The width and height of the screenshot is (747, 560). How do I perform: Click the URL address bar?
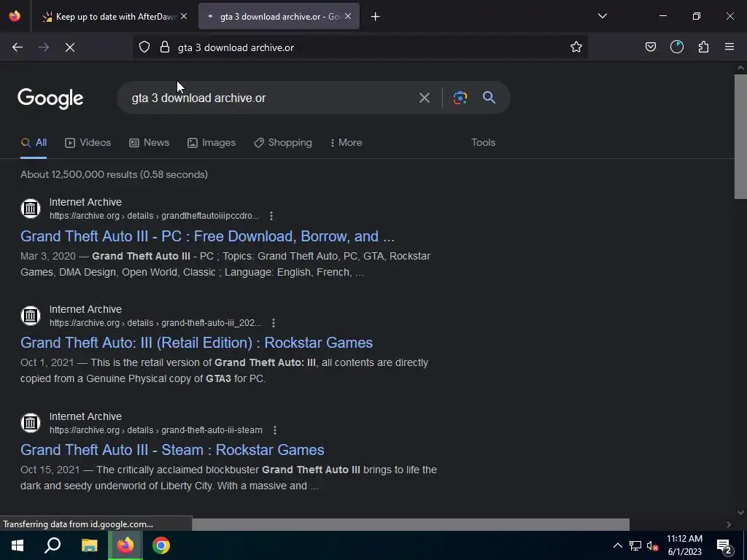point(360,47)
